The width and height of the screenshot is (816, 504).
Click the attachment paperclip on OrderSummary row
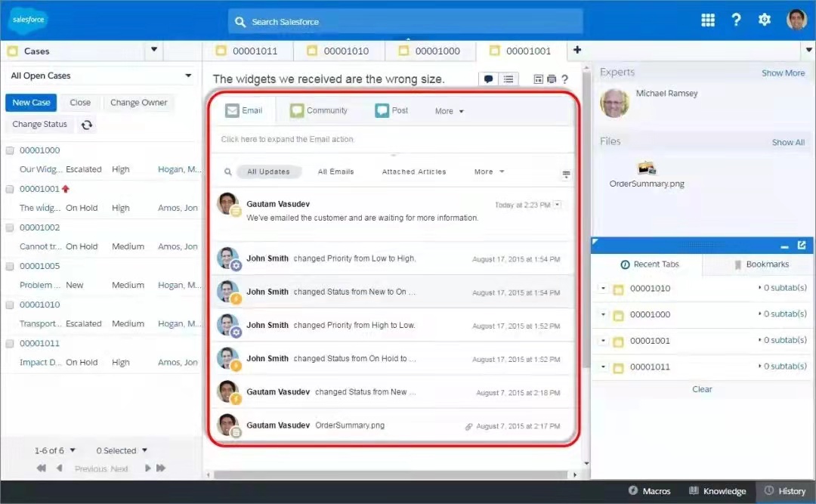pos(468,426)
